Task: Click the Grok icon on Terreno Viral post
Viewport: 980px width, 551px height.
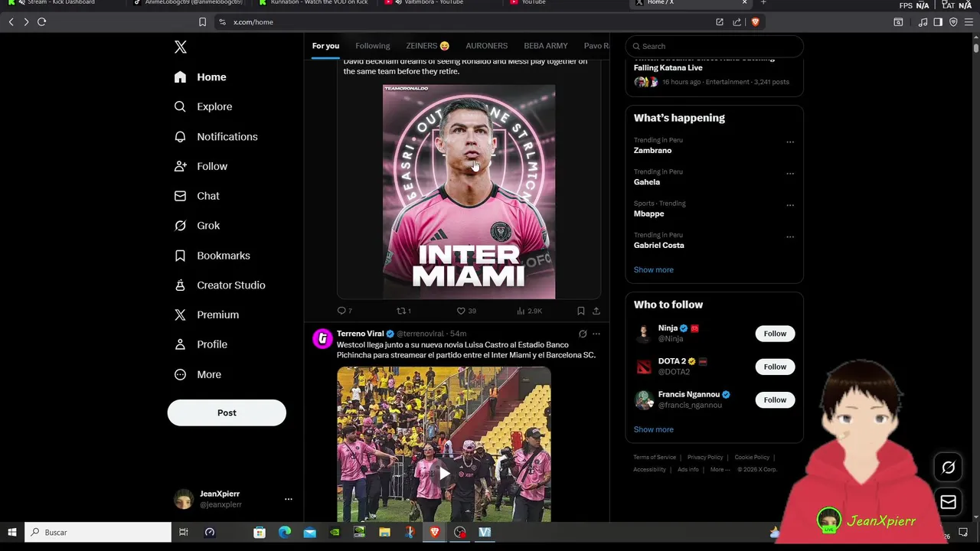Action: coord(583,334)
